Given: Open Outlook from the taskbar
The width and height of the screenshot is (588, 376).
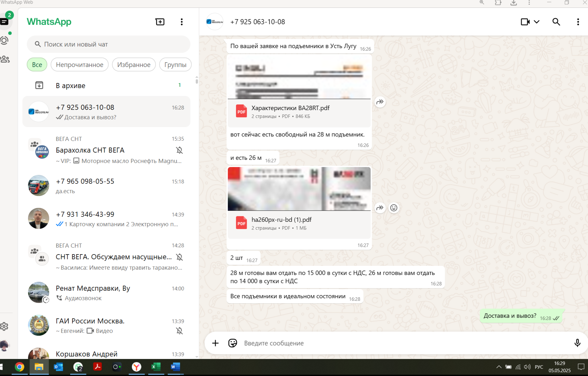Looking at the screenshot, I should point(59,367).
